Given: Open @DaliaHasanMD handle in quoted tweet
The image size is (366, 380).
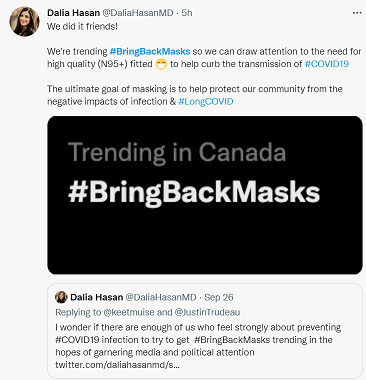Looking at the screenshot, I should (x=161, y=297).
